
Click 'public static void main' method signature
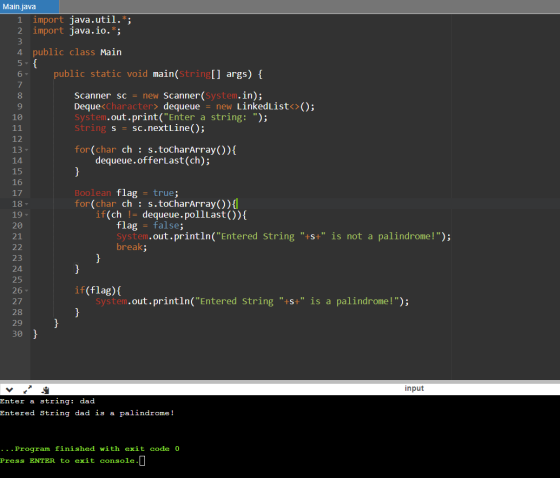click(158, 74)
